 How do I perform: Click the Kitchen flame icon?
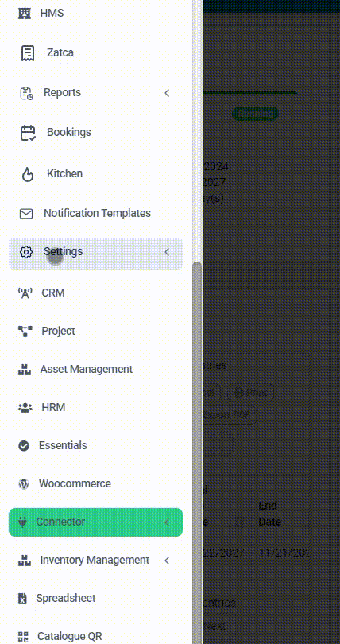28,174
